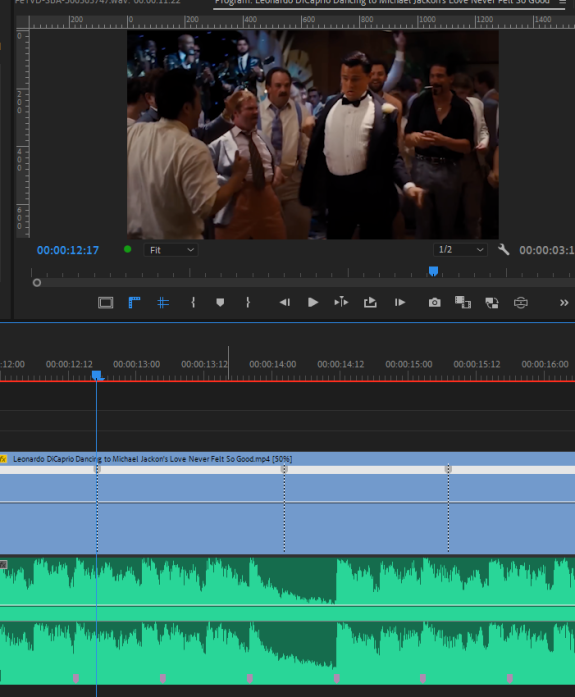Screen dimensions: 575x697
Task: Click Play Around playhead button
Action: (341, 302)
